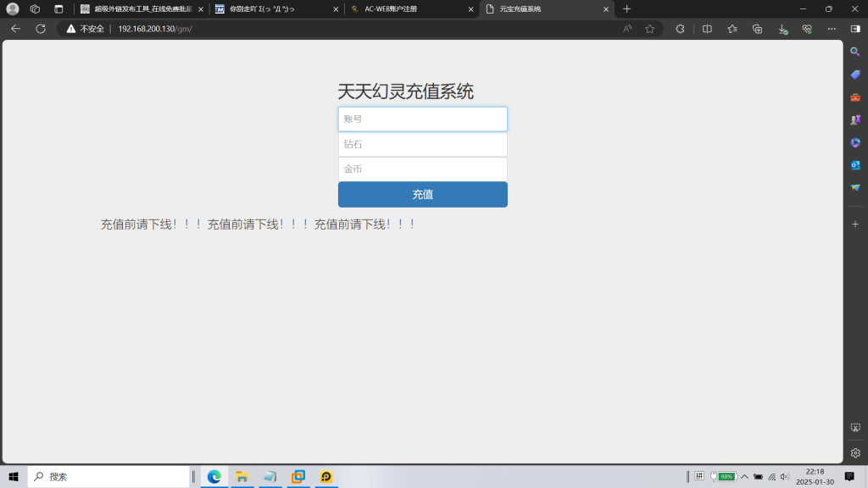Toggle split screen view
Image resolution: width=868 pixels, height=488 pixels.
click(x=707, y=28)
